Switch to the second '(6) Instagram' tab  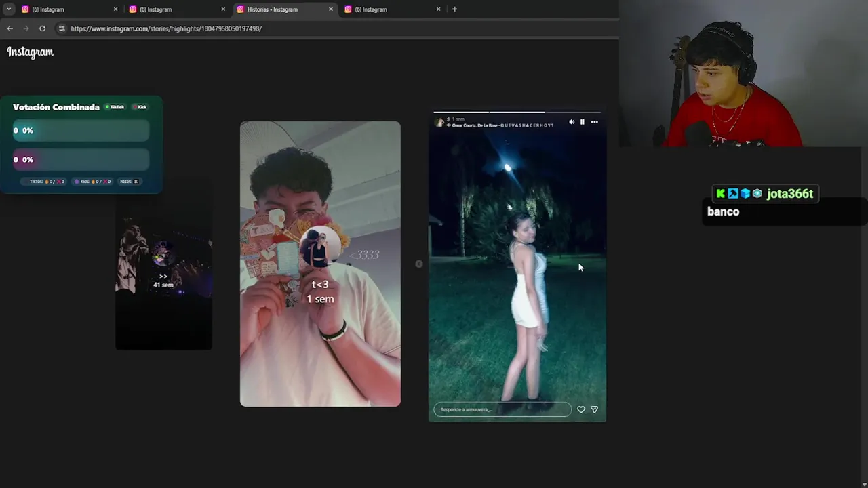[177, 9]
